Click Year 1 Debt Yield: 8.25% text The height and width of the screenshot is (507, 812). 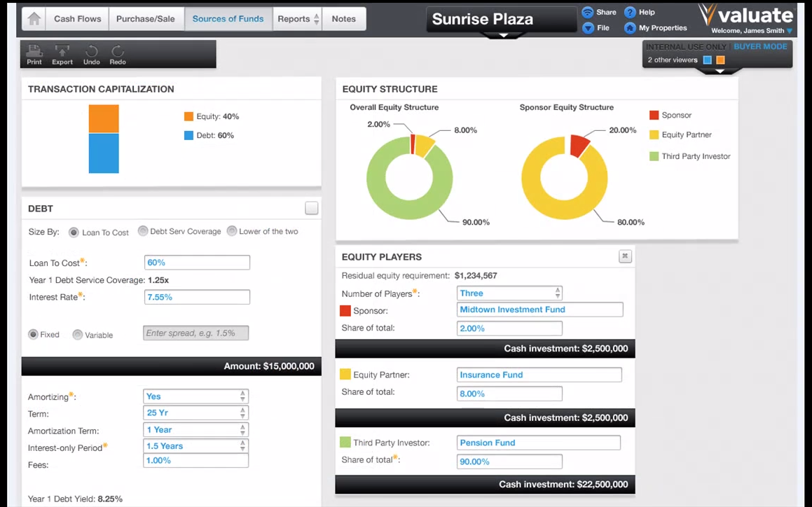click(75, 499)
